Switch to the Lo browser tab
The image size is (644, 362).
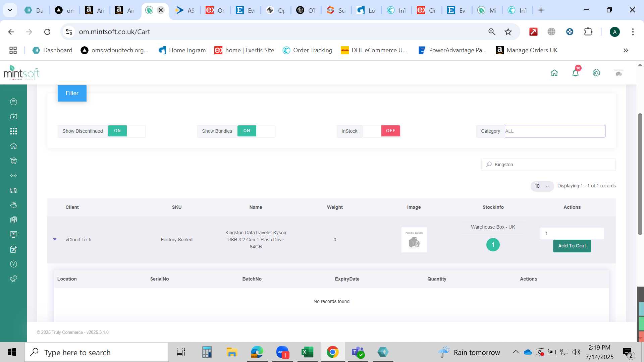point(366,10)
